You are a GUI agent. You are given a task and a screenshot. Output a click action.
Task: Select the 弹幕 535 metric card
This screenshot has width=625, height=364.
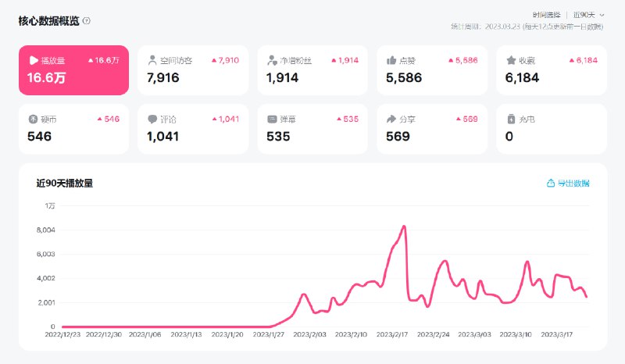pyautogui.click(x=312, y=129)
